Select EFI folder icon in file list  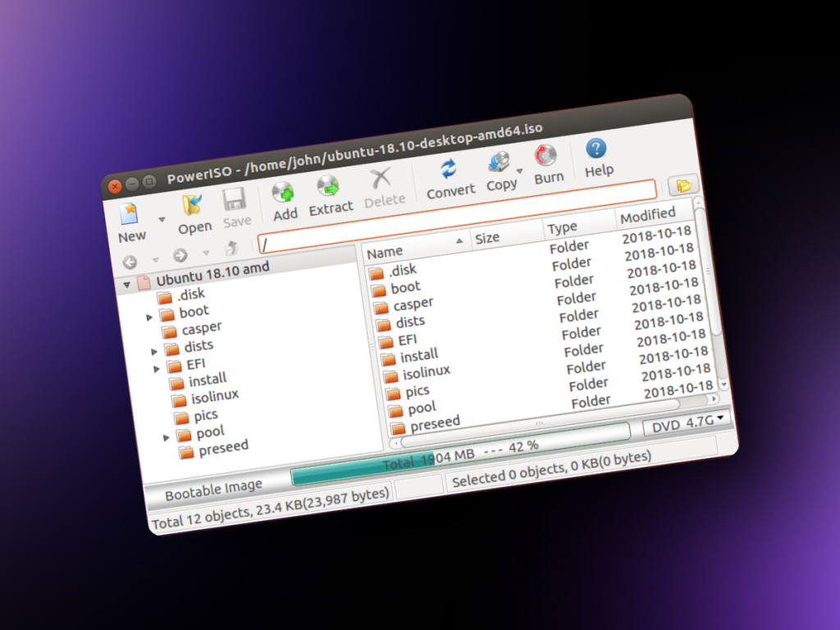pos(386,342)
